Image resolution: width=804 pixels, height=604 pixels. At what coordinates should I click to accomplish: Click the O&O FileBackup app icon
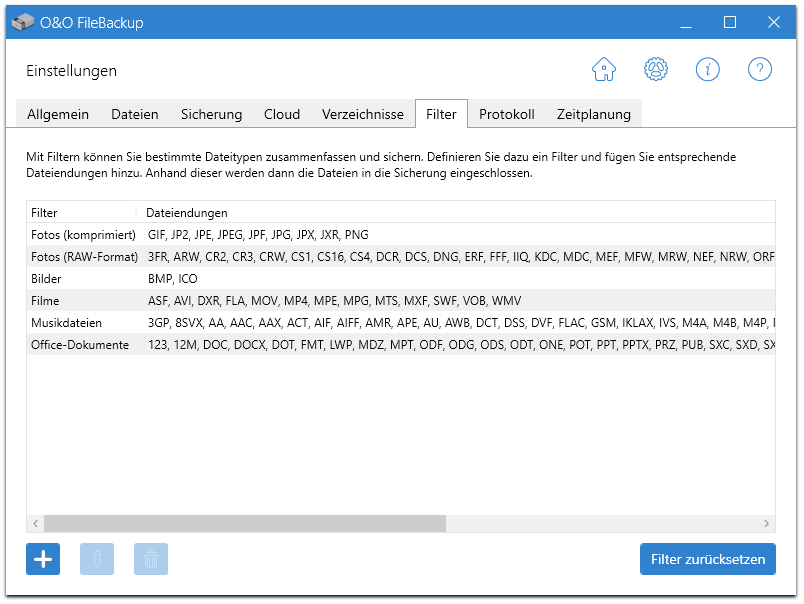[23, 23]
